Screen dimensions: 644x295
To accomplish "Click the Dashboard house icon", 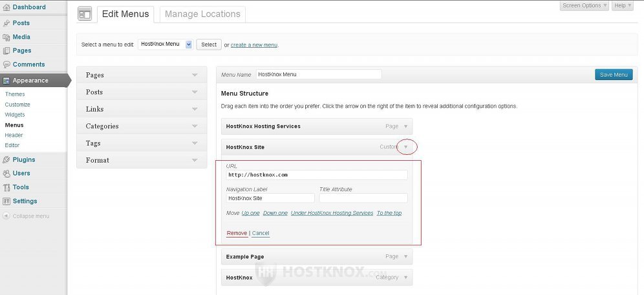I will click(x=6, y=7).
